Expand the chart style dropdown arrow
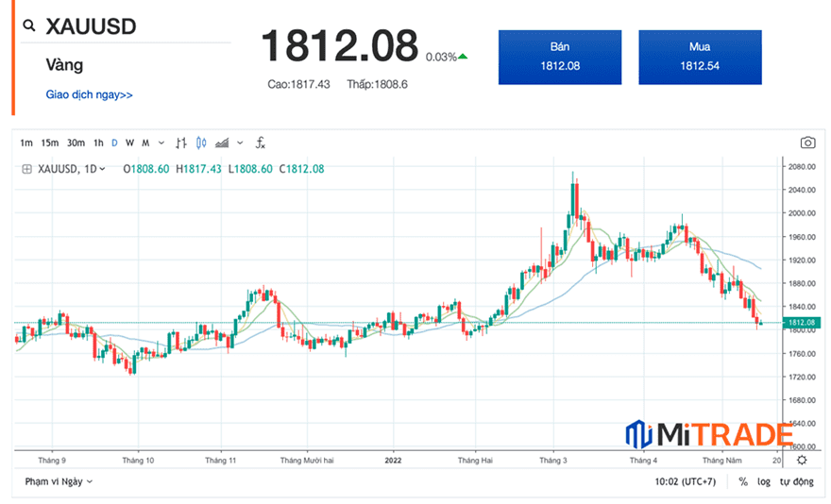831x504 pixels. click(x=238, y=143)
